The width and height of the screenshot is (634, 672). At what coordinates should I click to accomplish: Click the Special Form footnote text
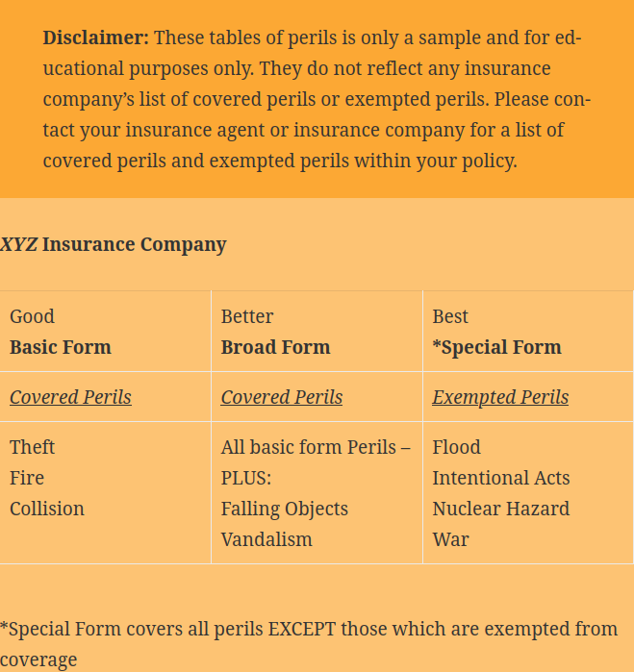[308, 630]
